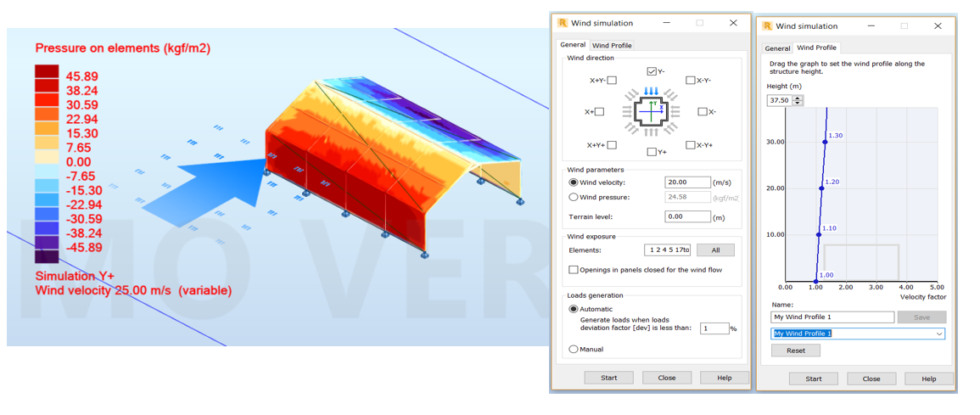Tick the Y+ wind direction checkbox

pos(652,151)
